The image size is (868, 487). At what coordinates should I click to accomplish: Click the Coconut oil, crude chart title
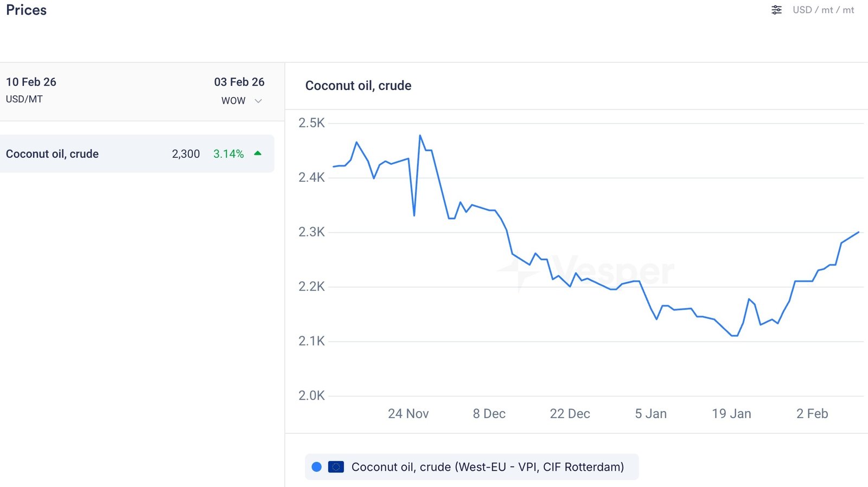[358, 86]
